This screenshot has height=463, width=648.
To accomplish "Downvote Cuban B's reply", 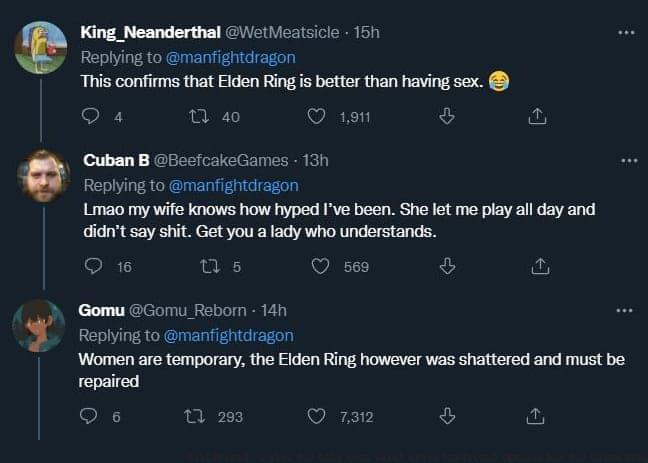I will pyautogui.click(x=447, y=266).
